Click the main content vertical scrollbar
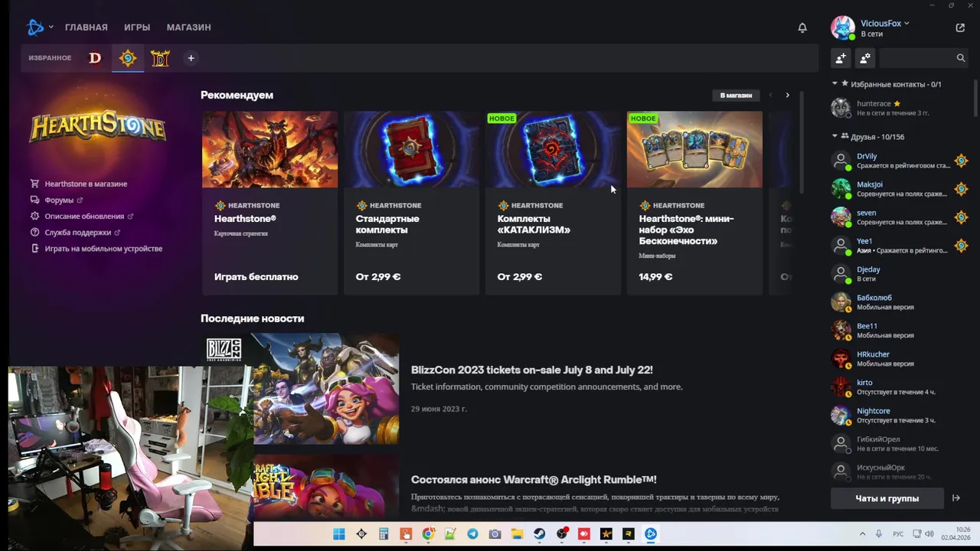The width and height of the screenshot is (980, 551). coord(801,142)
